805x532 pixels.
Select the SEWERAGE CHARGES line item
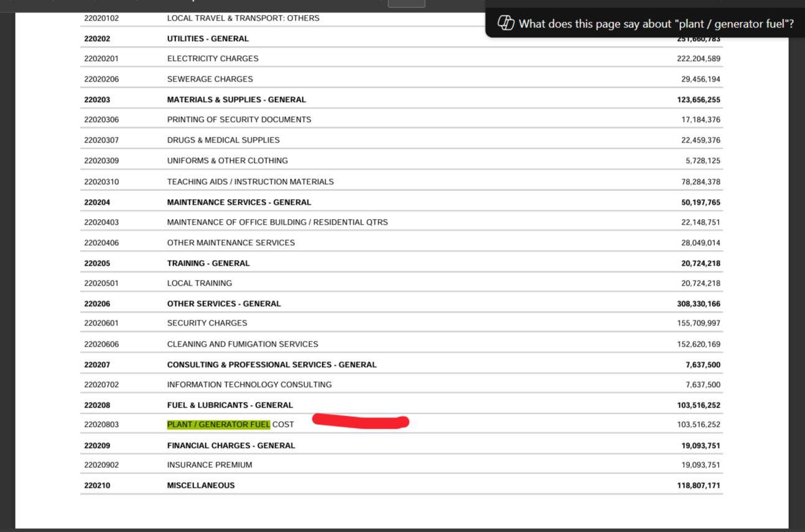pyautogui.click(x=210, y=79)
